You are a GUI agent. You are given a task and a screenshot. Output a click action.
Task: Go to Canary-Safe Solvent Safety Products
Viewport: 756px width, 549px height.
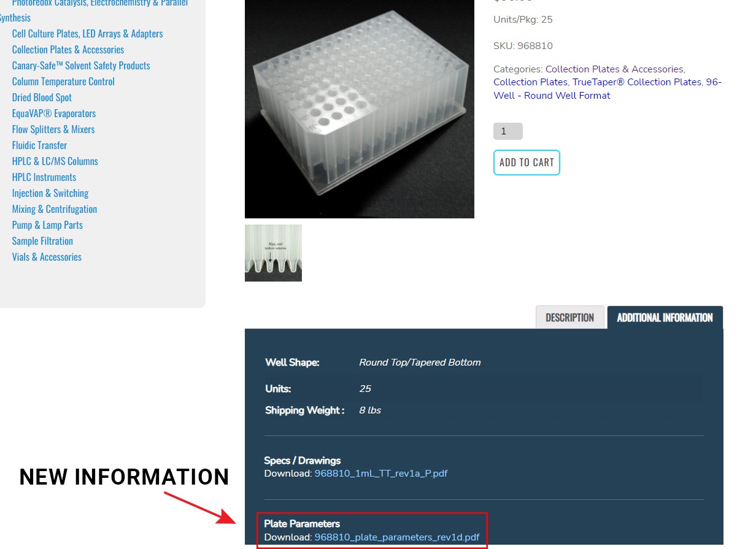point(81,66)
